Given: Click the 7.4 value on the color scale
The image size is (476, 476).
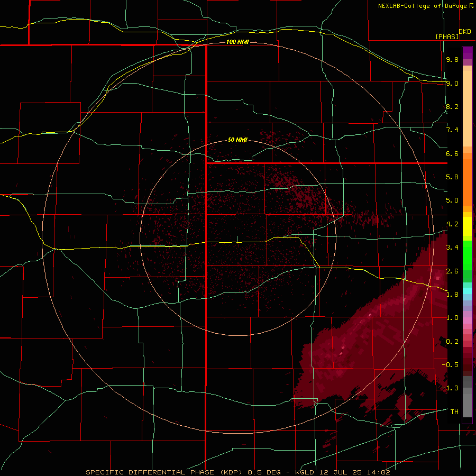Looking at the screenshot, I should click(x=452, y=130).
